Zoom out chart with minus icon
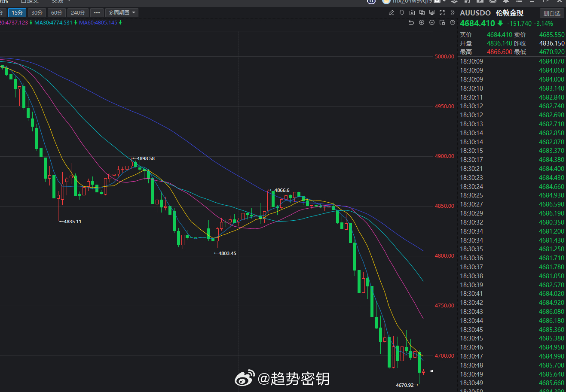Screen dimensions: 566x392 432,23
